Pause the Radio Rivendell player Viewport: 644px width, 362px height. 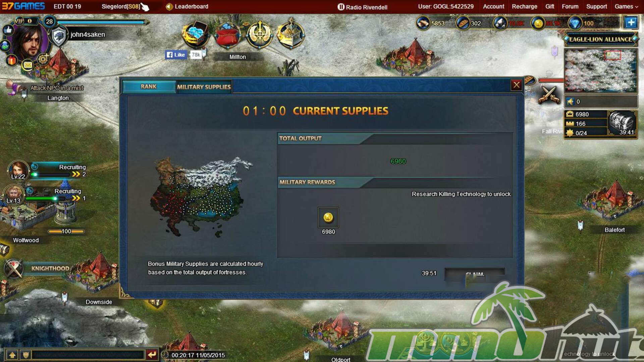click(x=341, y=7)
